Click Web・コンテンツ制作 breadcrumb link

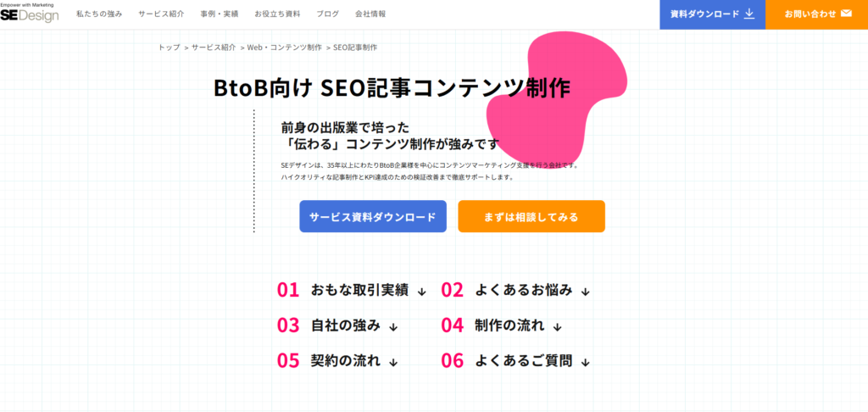point(284,47)
